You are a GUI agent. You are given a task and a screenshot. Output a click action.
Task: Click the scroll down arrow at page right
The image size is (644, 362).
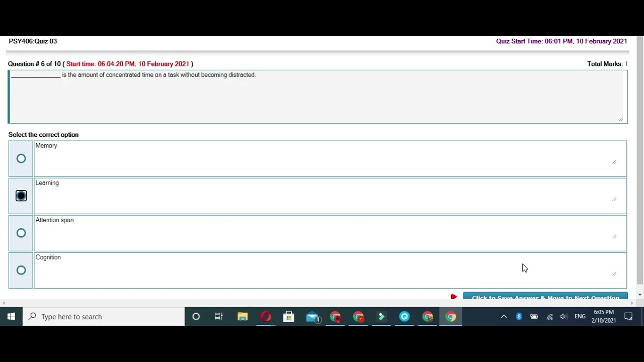click(x=640, y=295)
